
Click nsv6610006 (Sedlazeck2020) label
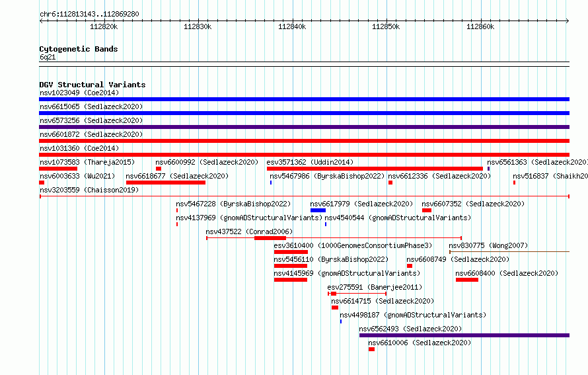coord(420,343)
